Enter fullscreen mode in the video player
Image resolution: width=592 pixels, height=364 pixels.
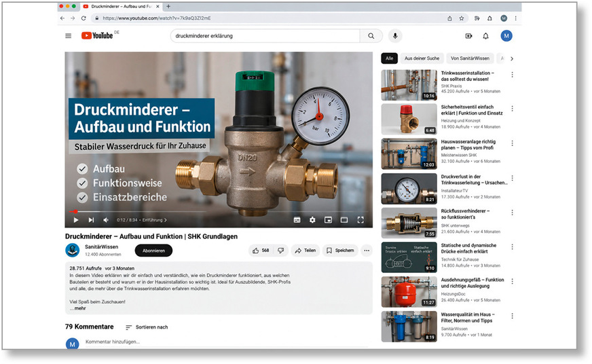pos(360,220)
